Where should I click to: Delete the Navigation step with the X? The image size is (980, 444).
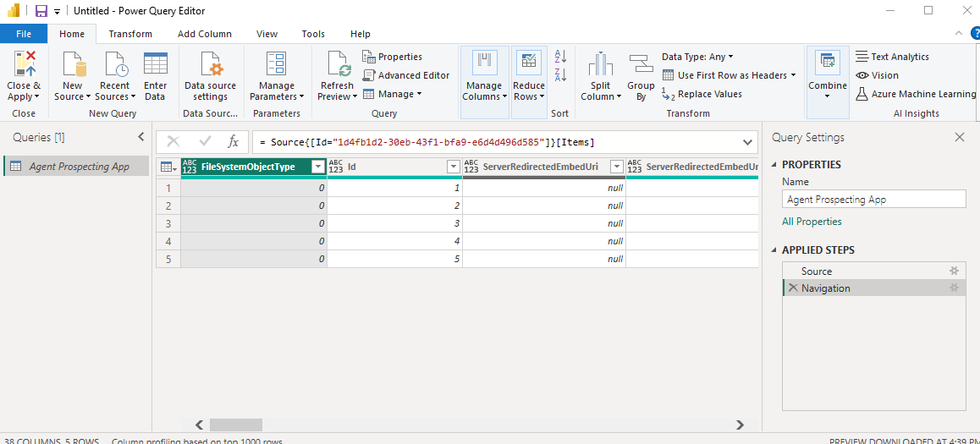pyautogui.click(x=792, y=288)
